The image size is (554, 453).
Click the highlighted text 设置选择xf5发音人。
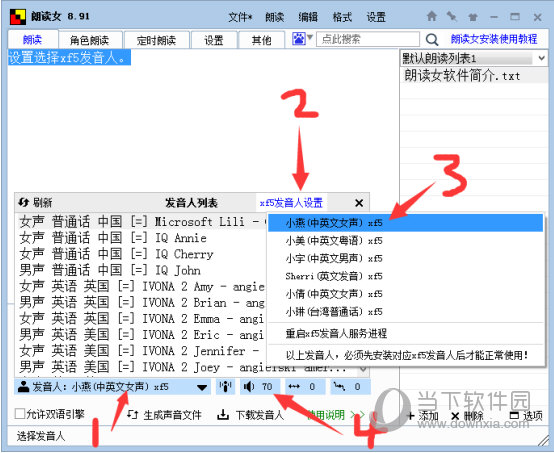coord(69,57)
